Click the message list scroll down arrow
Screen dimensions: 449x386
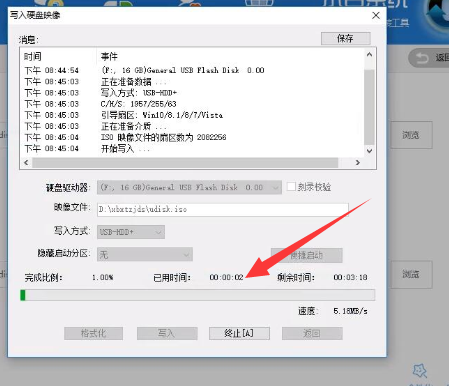click(x=369, y=151)
